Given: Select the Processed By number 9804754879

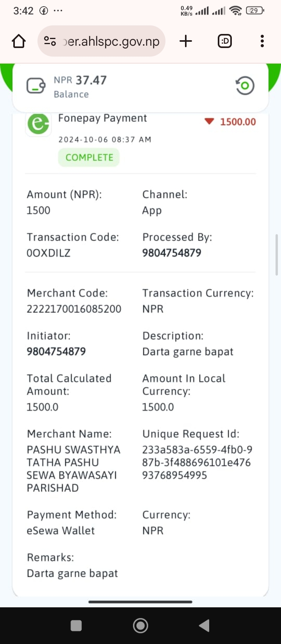Looking at the screenshot, I should [x=172, y=253].
